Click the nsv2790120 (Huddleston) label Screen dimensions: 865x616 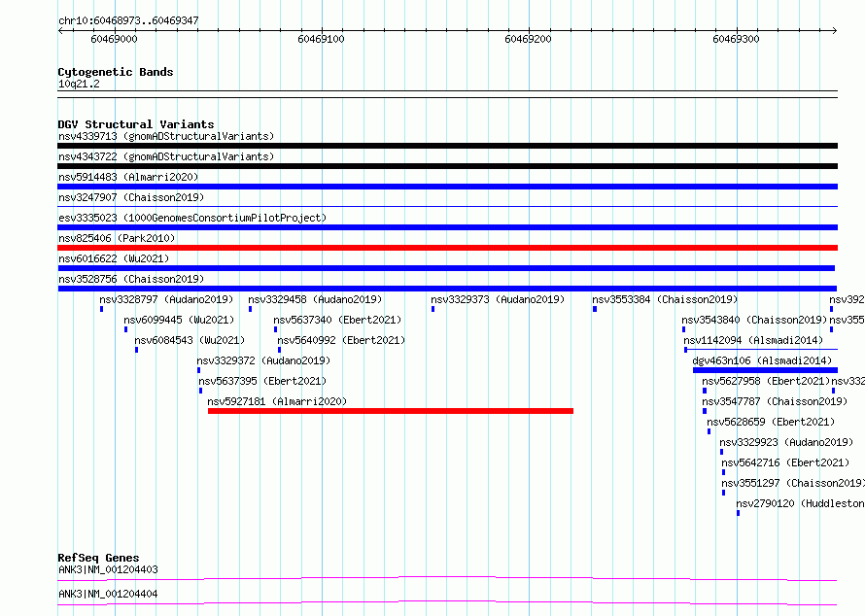[x=801, y=503]
